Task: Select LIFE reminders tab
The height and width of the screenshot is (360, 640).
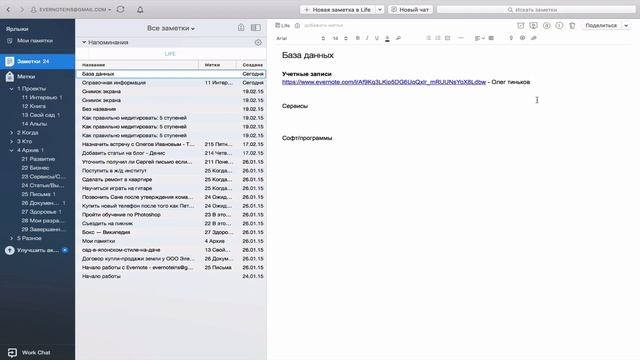Action: click(x=170, y=54)
